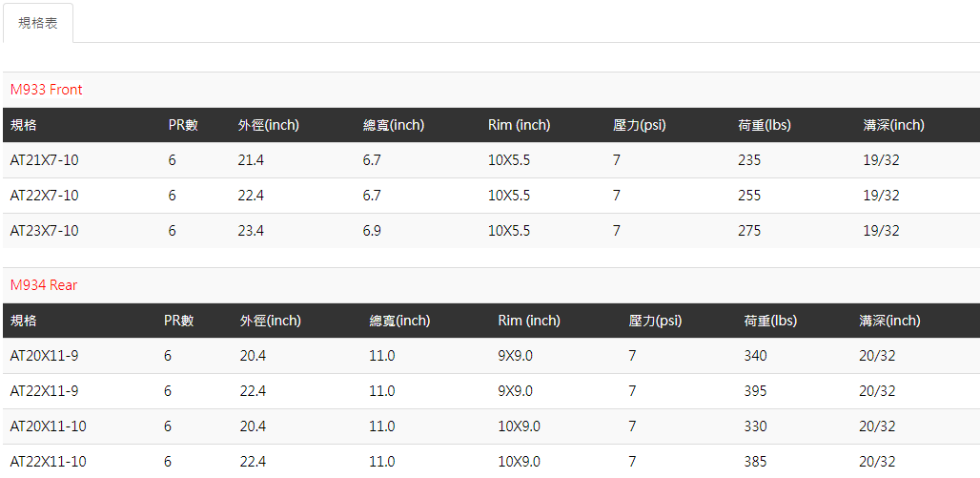Select the AT22X11-10 spec cell
This screenshot has width=980, height=478.
49,462
